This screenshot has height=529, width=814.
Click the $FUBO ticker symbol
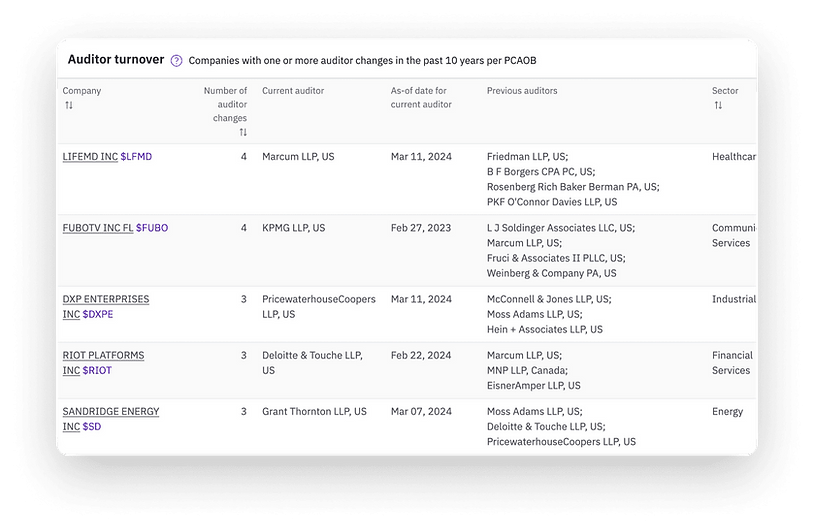point(152,228)
